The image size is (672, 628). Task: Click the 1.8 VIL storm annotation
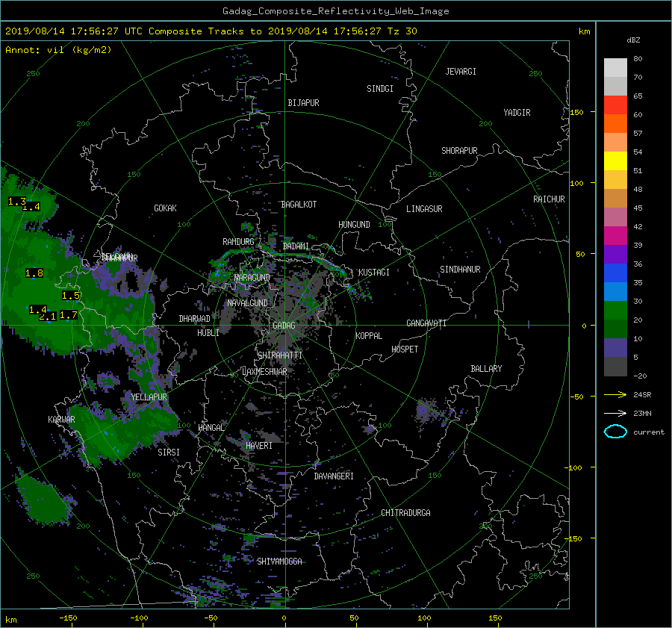point(34,273)
